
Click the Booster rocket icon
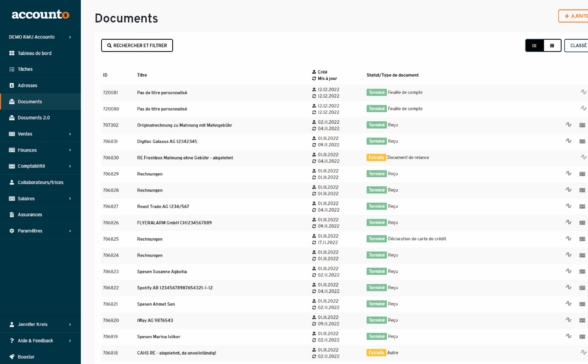tap(12, 357)
